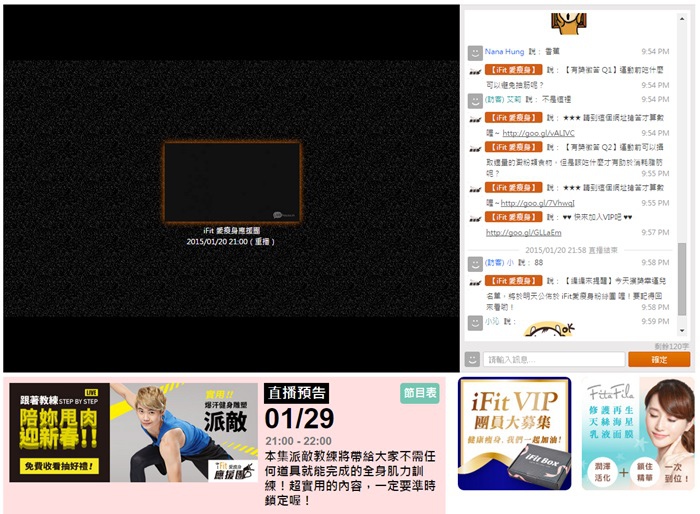Image resolution: width=700 pixels, height=514 pixels.
Task: Click the 直播預告 heading label
Action: (x=296, y=393)
